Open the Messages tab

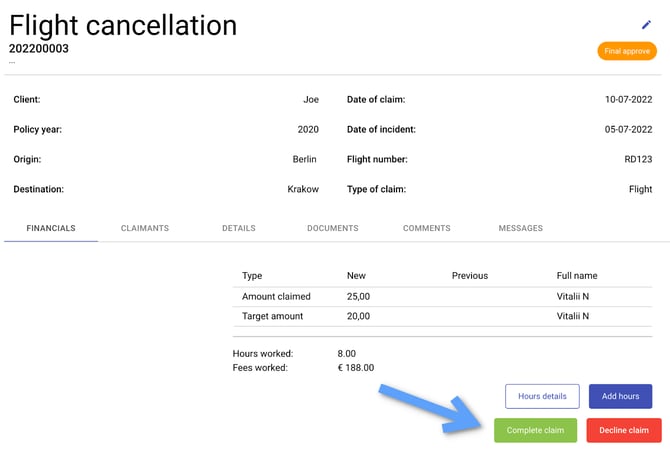(521, 228)
